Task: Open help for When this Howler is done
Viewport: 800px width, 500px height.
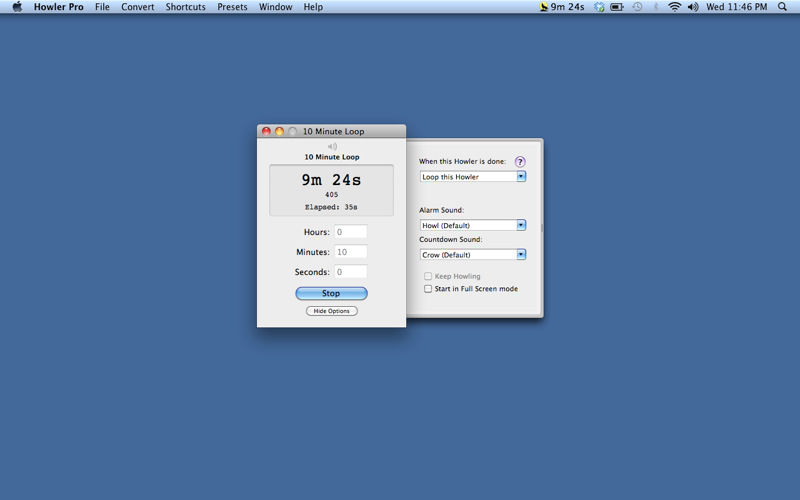Action: coord(519,162)
